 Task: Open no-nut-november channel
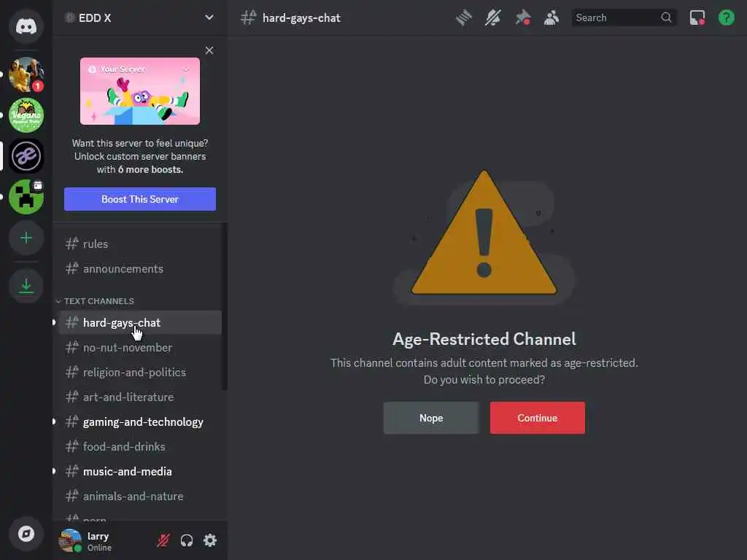[140, 348]
